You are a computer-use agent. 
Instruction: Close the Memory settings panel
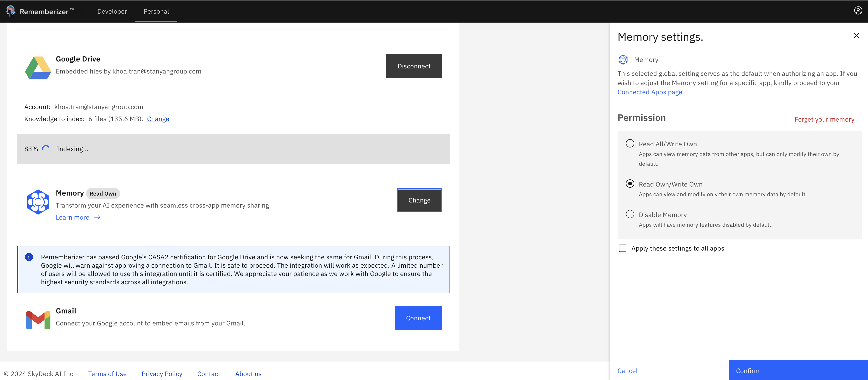[x=856, y=35]
